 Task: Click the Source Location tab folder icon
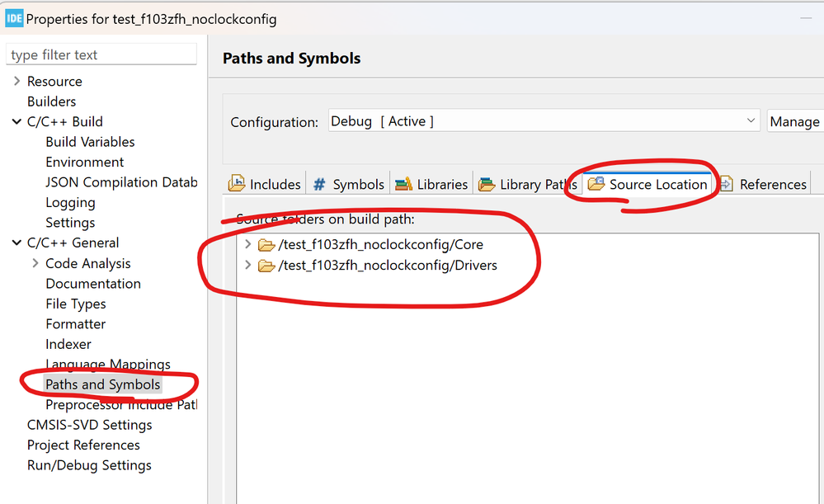(x=596, y=183)
